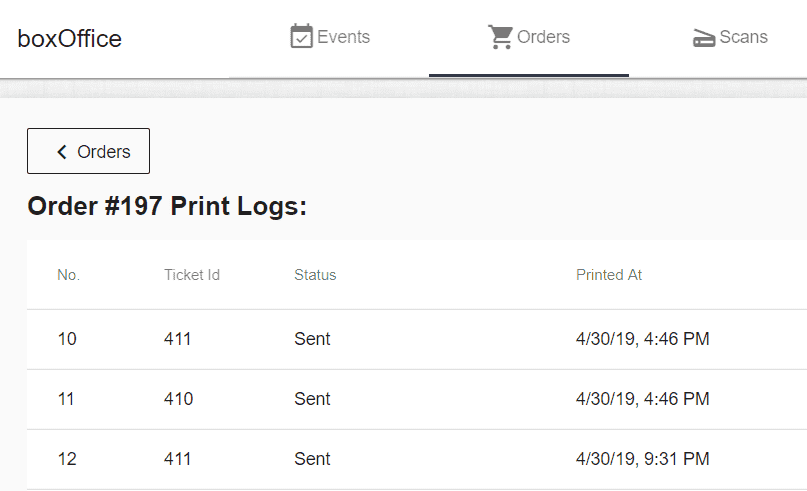Select print log row number 12

pyautogui.click(x=417, y=459)
